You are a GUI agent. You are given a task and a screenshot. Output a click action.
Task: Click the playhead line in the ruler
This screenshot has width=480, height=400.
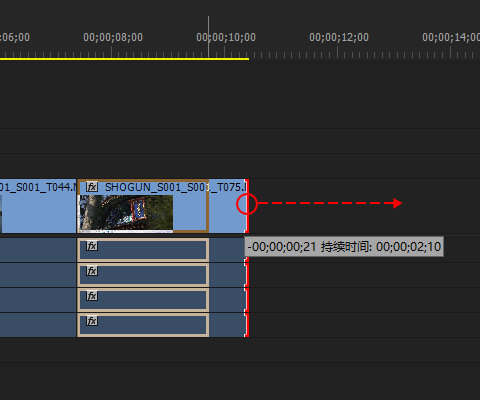tap(209, 37)
